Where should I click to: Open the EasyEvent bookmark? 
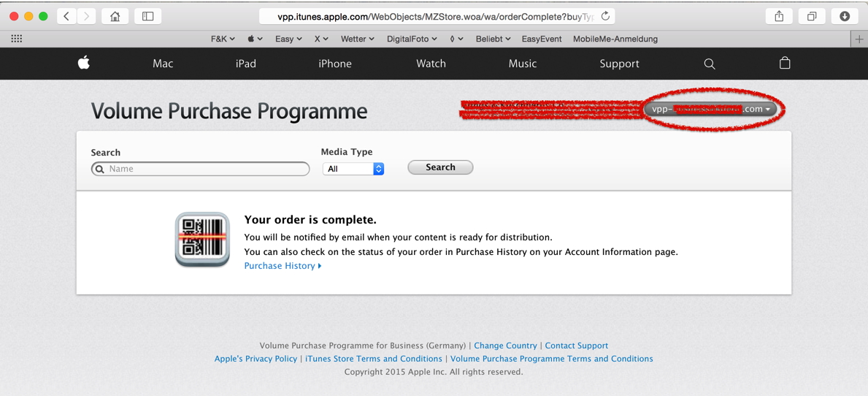[x=542, y=39]
